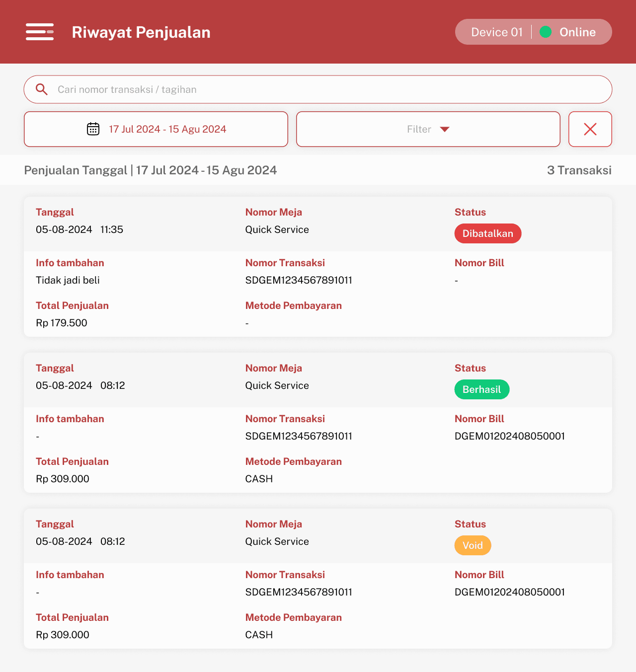Click the Riwayat Penjualan title
This screenshot has width=636, height=672.
[141, 32]
